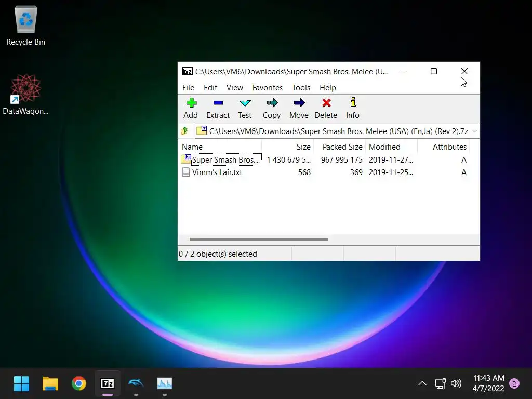Open the Edit menu
The image size is (532, 399).
pos(210,87)
